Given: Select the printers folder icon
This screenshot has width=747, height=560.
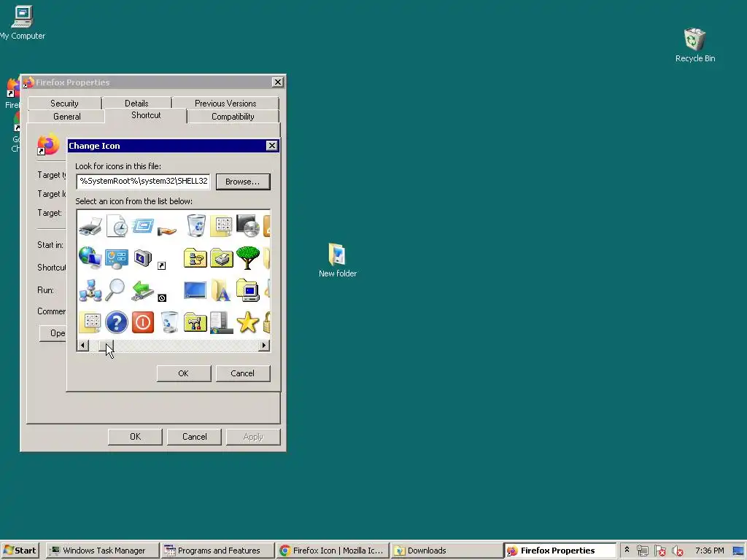Looking at the screenshot, I should click(222, 257).
